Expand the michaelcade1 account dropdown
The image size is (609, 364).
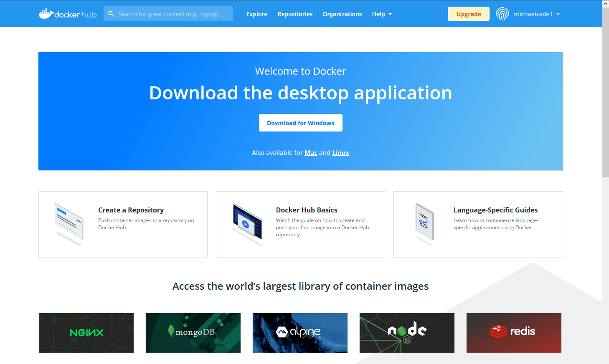[x=537, y=14]
